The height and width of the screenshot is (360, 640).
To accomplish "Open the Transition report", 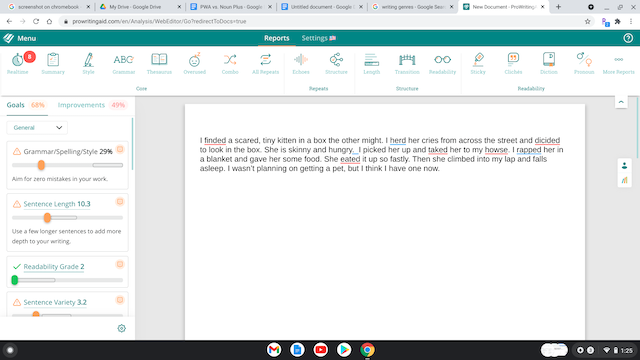I will pyautogui.click(x=407, y=63).
